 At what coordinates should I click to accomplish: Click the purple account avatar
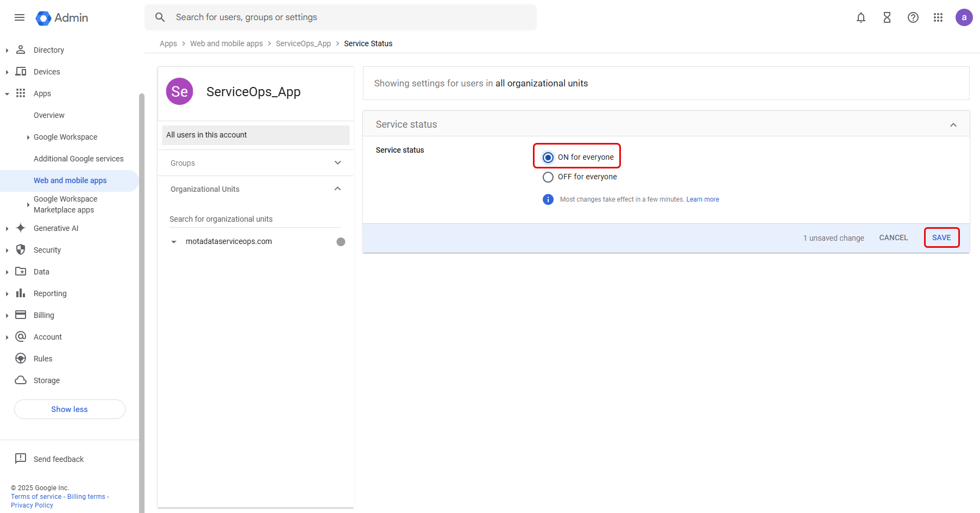[964, 17]
